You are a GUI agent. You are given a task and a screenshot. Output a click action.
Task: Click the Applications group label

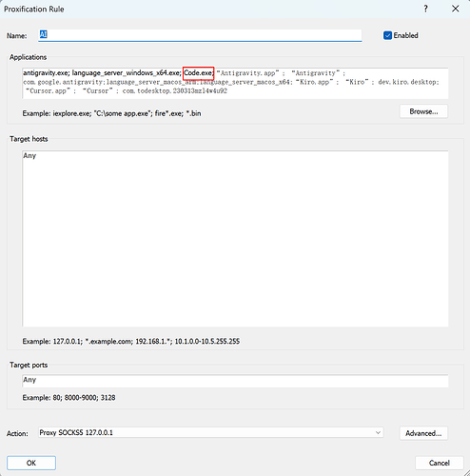tap(28, 57)
